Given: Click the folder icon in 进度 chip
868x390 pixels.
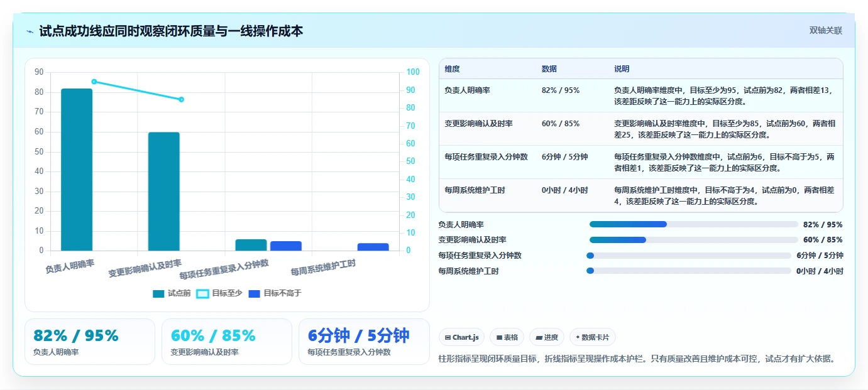Looking at the screenshot, I should coord(539,337).
